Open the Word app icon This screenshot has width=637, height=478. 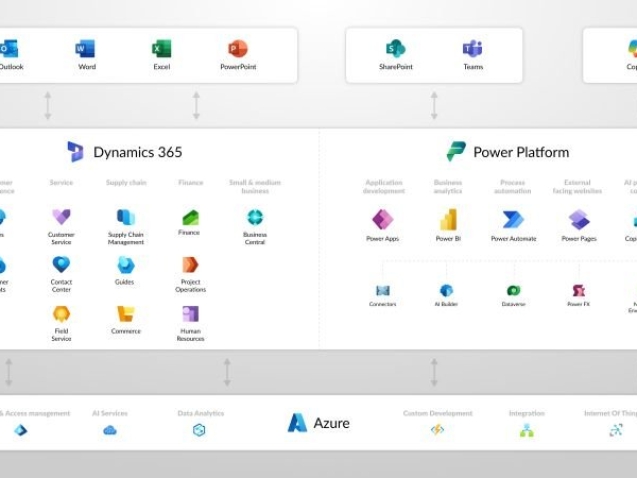point(85,49)
